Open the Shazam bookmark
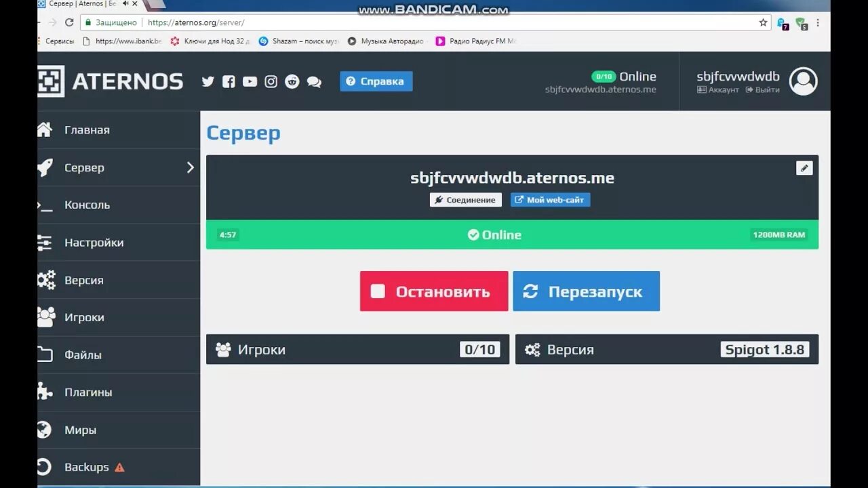Viewport: 868px width, 488px height. (298, 41)
